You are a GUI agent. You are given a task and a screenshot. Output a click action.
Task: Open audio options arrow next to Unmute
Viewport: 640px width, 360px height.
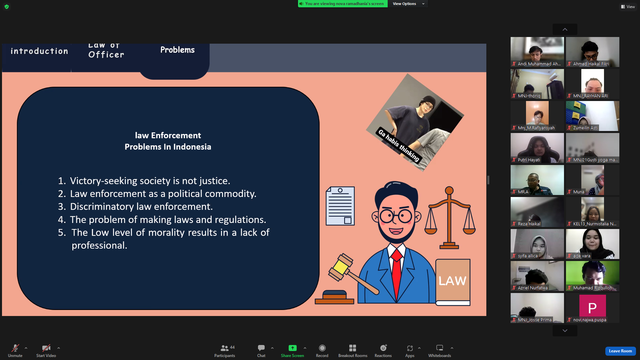(26, 348)
